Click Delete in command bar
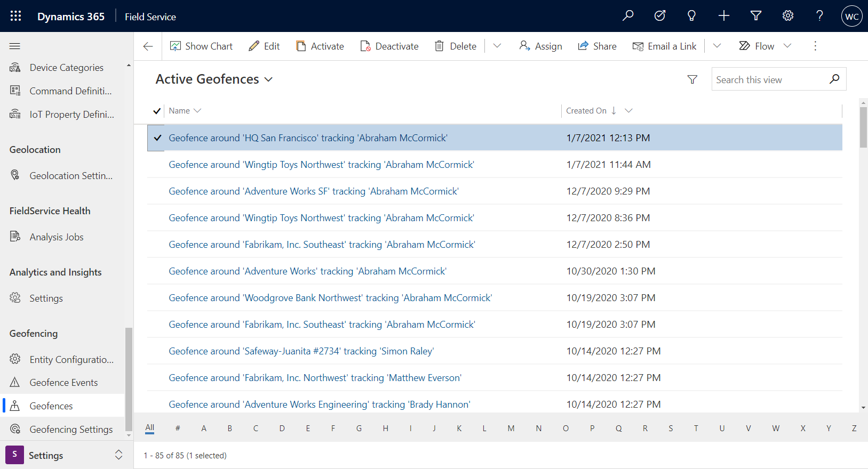The width and height of the screenshot is (868, 469). pos(455,46)
